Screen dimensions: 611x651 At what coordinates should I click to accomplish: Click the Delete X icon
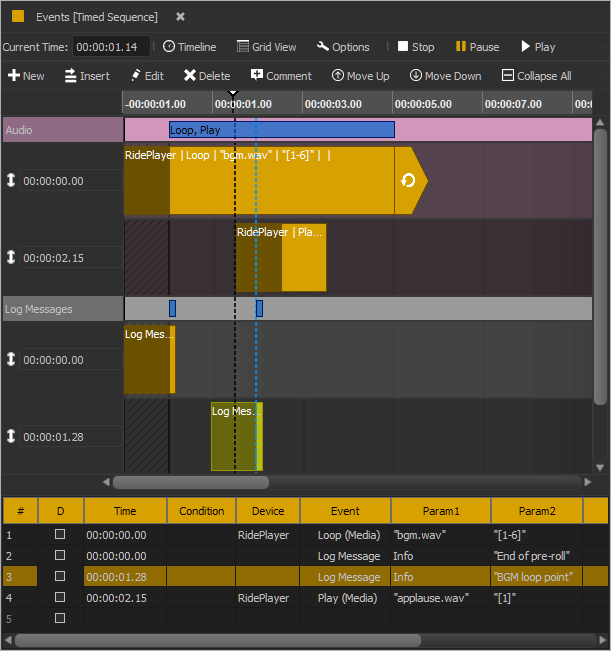189,76
